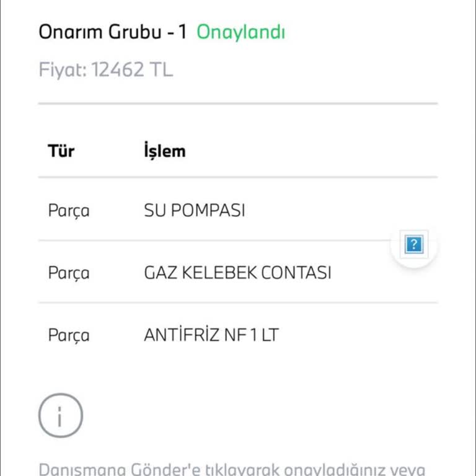The image size is (476, 476).
Task: Click the blue question mark help icon
Action: coord(413,245)
